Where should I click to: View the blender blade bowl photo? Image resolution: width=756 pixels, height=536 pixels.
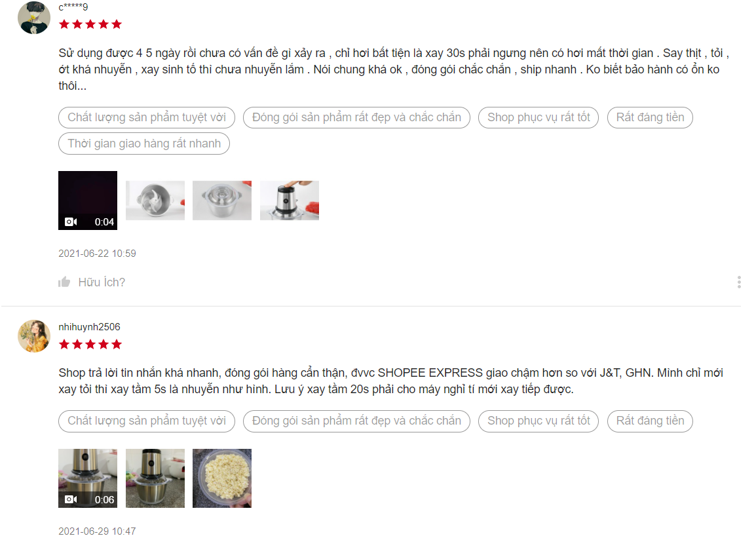pyautogui.click(x=155, y=201)
